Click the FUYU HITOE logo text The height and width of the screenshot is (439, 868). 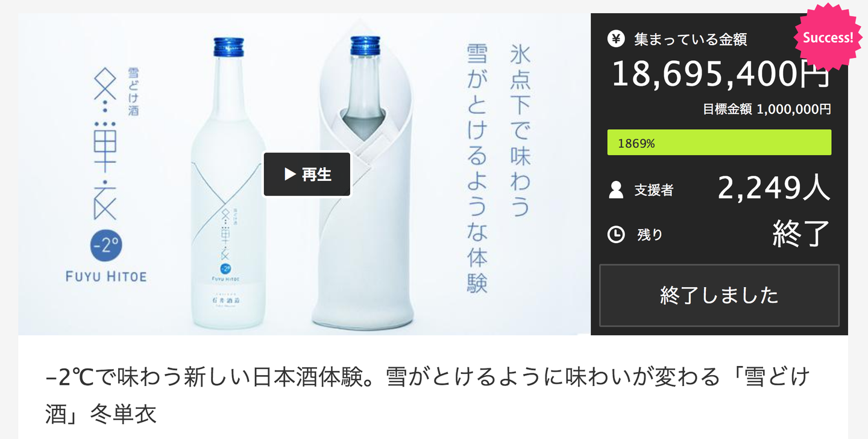click(x=106, y=277)
